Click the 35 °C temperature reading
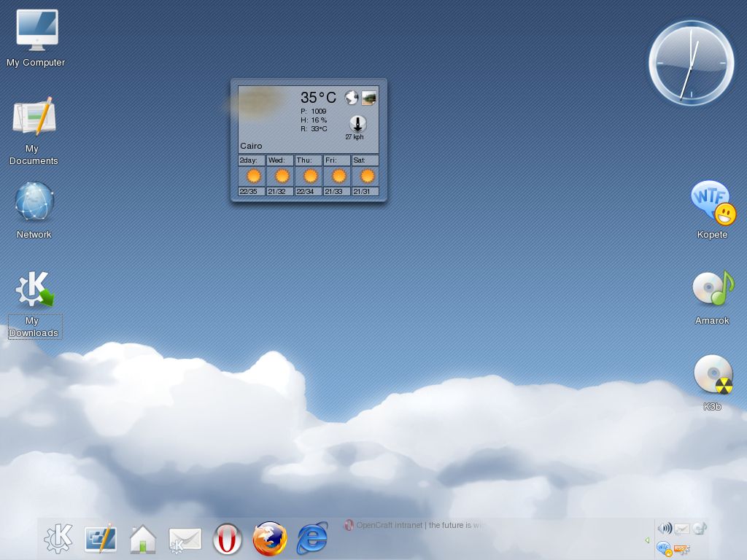The image size is (747, 560). pos(318,98)
